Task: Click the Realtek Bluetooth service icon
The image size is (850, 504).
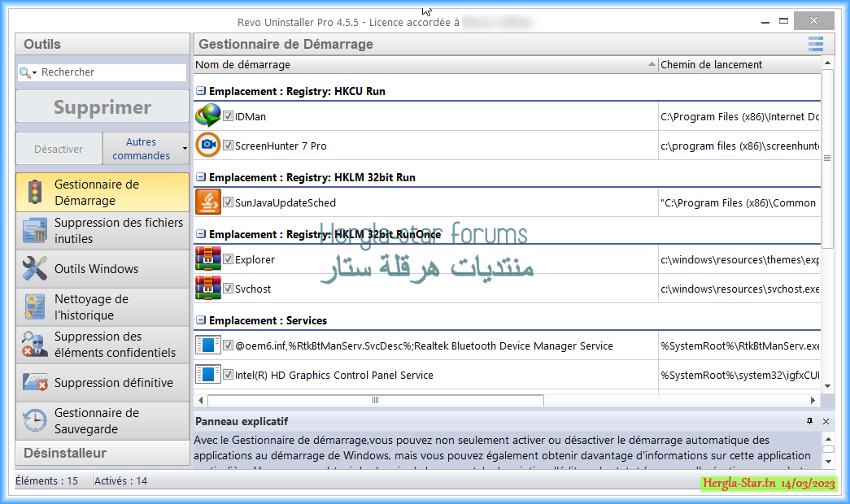Action: pyautogui.click(x=208, y=345)
